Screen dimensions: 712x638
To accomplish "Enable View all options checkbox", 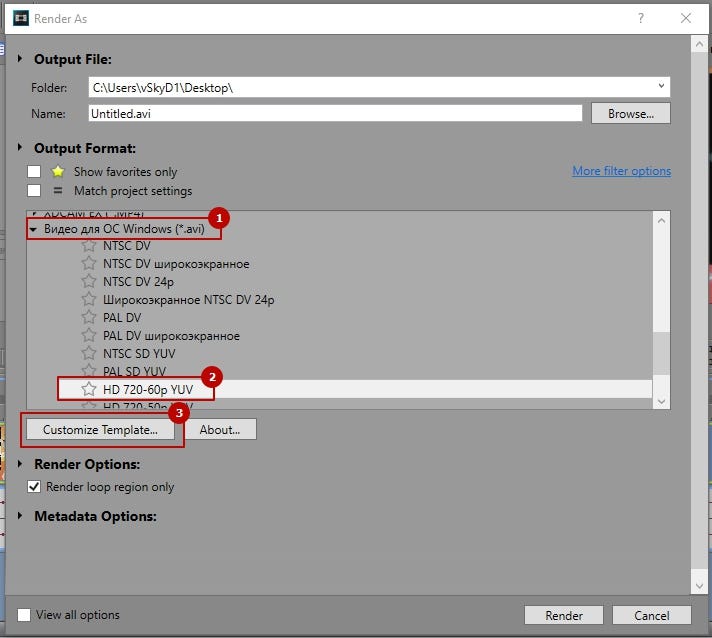I will (24, 615).
